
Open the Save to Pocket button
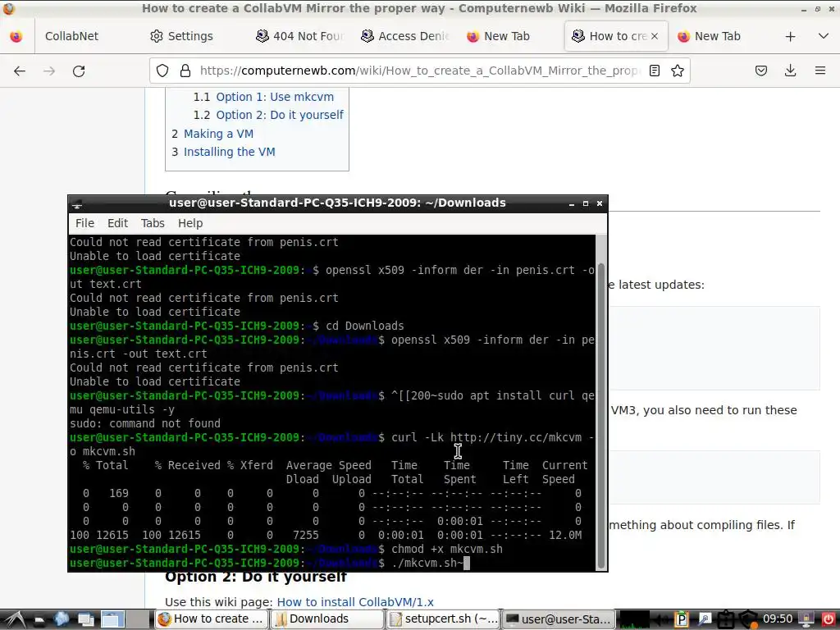click(x=760, y=71)
